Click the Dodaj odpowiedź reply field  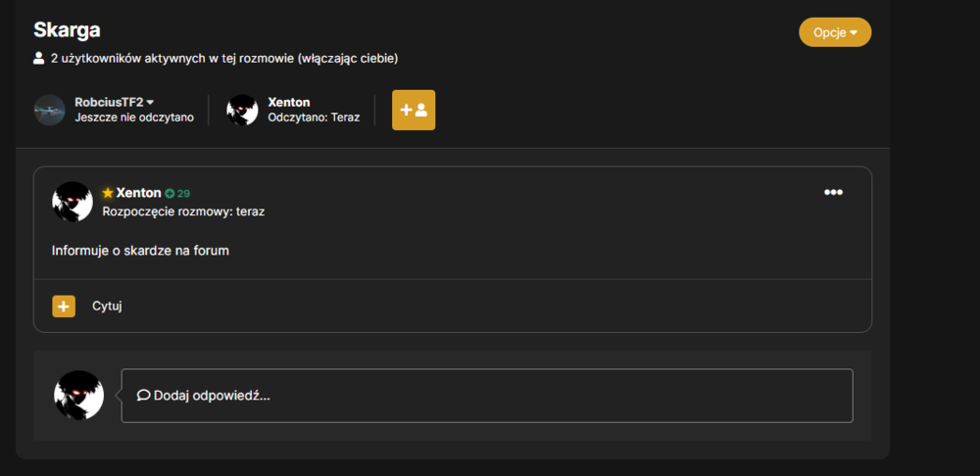[487, 396]
